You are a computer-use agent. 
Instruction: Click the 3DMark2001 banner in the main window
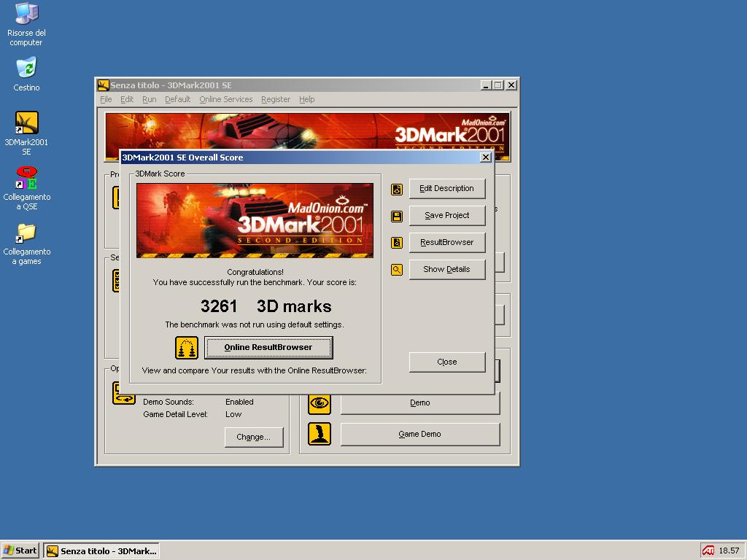307,131
